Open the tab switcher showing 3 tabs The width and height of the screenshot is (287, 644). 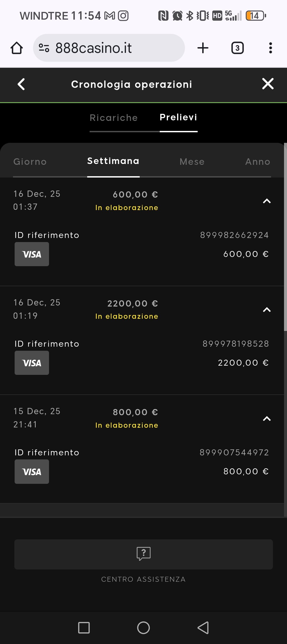coord(237,48)
